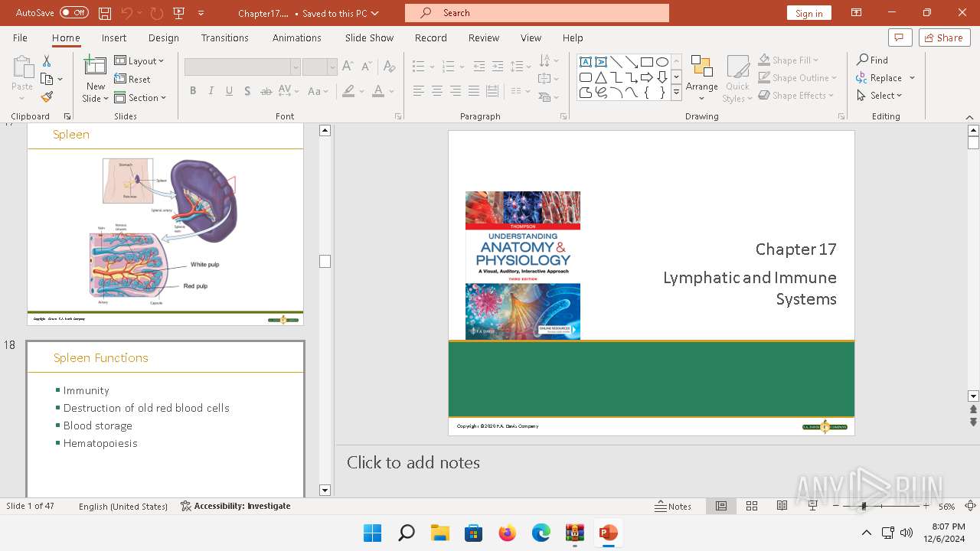Click the font color red swatch
This screenshot has height=551, width=980.
pos(377,91)
